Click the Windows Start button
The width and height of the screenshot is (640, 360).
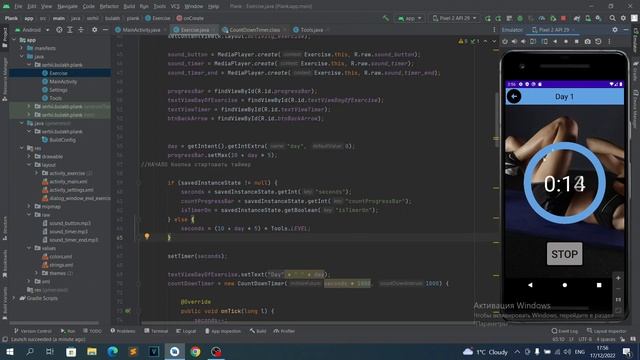point(10,351)
